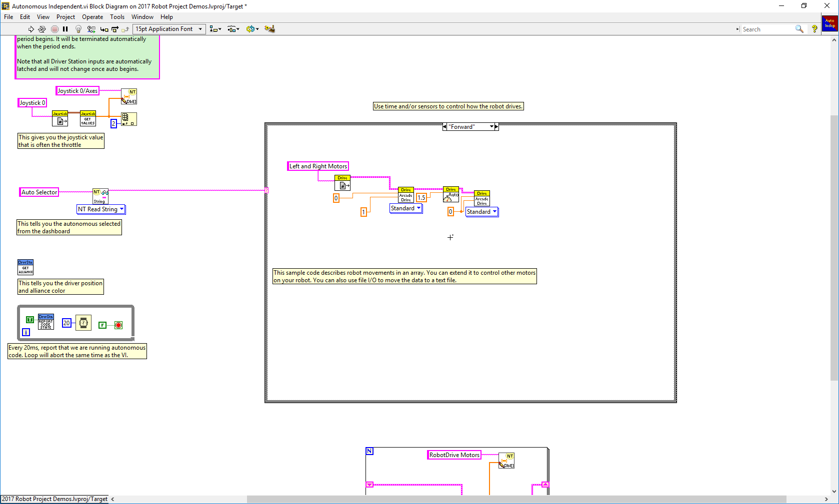Click the Auto Selector string constant
Image resolution: width=839 pixels, height=504 pixels.
39,192
